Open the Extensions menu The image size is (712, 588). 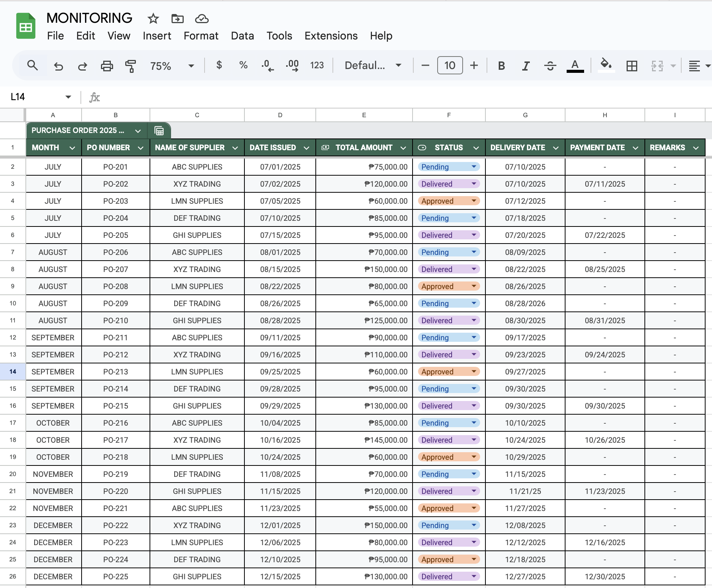click(331, 36)
